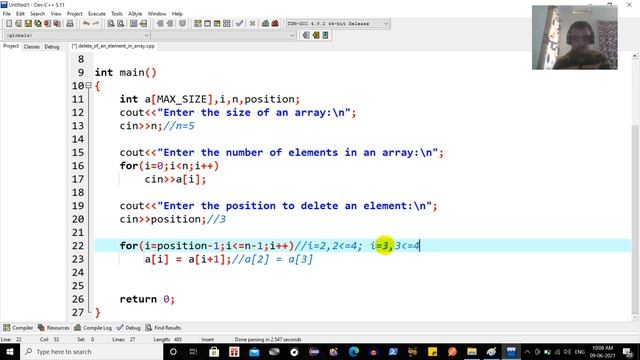This screenshot has height=360, width=640.
Task: Click the Rebuild All toolbar icon
Action: (227, 24)
